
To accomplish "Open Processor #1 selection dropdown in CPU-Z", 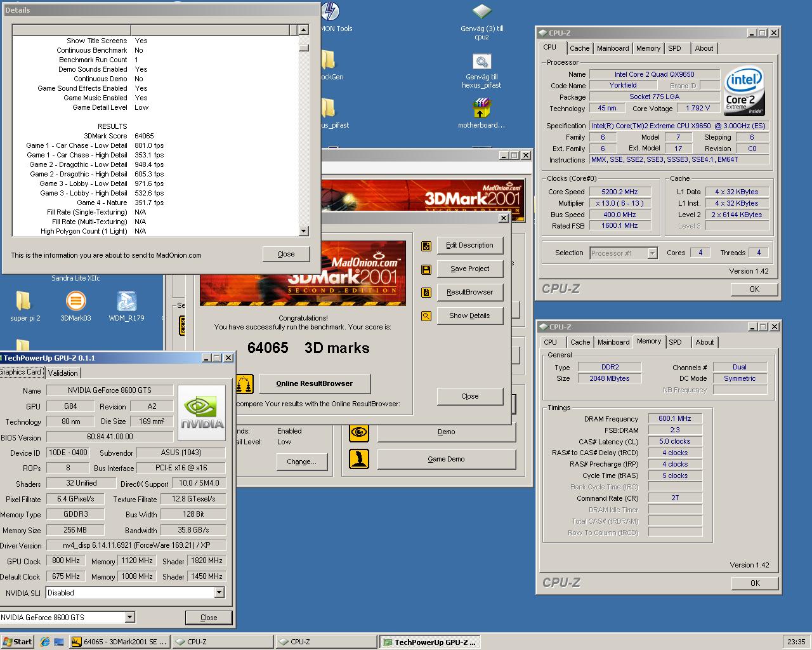I will [x=652, y=253].
